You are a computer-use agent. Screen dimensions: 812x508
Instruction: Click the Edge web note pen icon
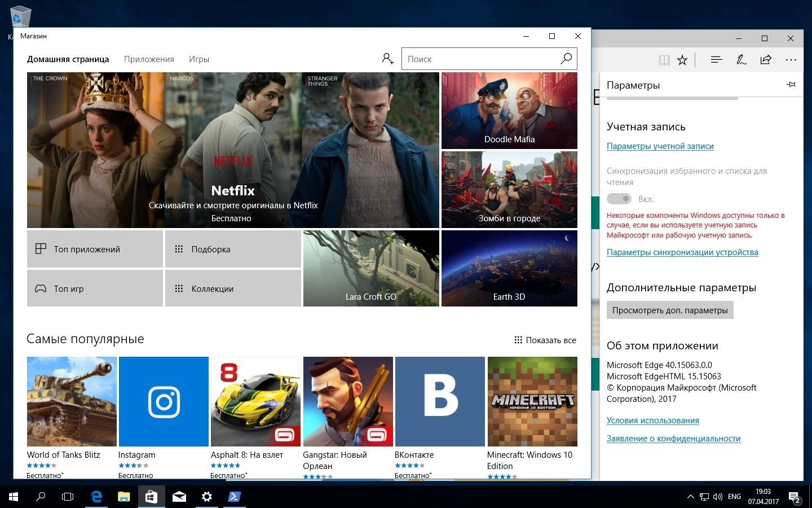click(x=742, y=60)
